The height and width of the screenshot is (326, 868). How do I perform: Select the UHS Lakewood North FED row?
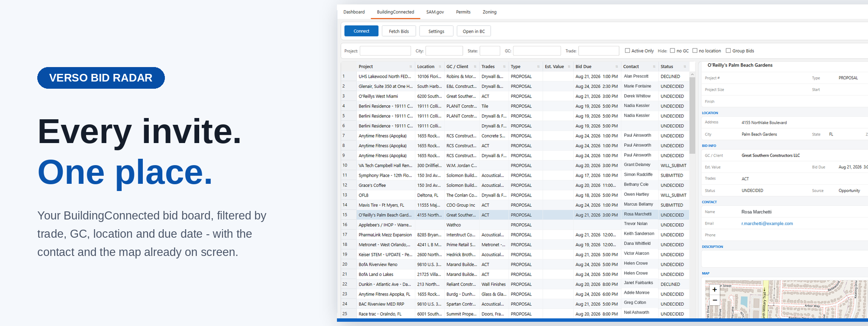pyautogui.click(x=515, y=76)
